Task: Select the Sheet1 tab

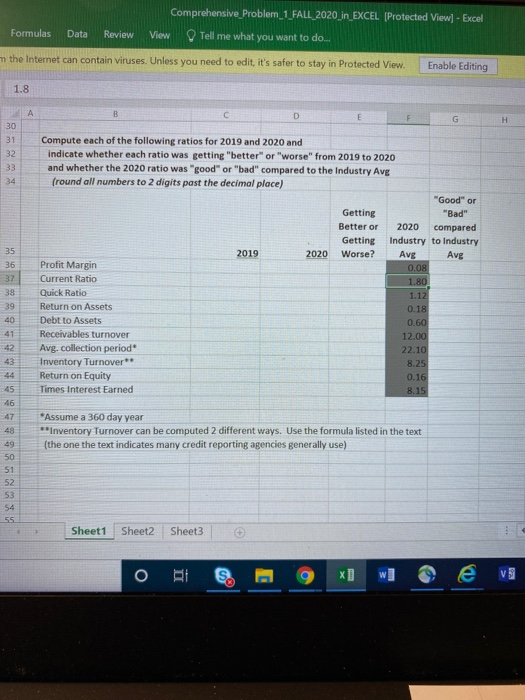Action: pos(89,531)
